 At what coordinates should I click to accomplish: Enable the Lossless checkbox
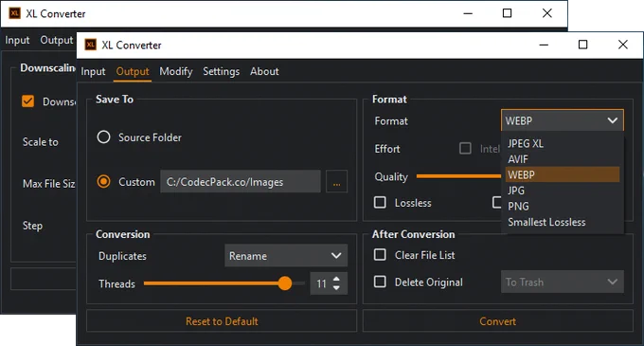pyautogui.click(x=380, y=202)
